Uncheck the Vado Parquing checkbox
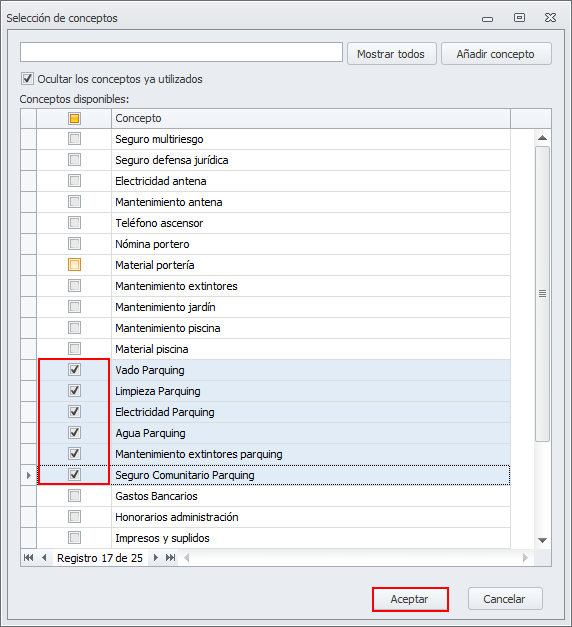572x627 pixels. [74, 369]
